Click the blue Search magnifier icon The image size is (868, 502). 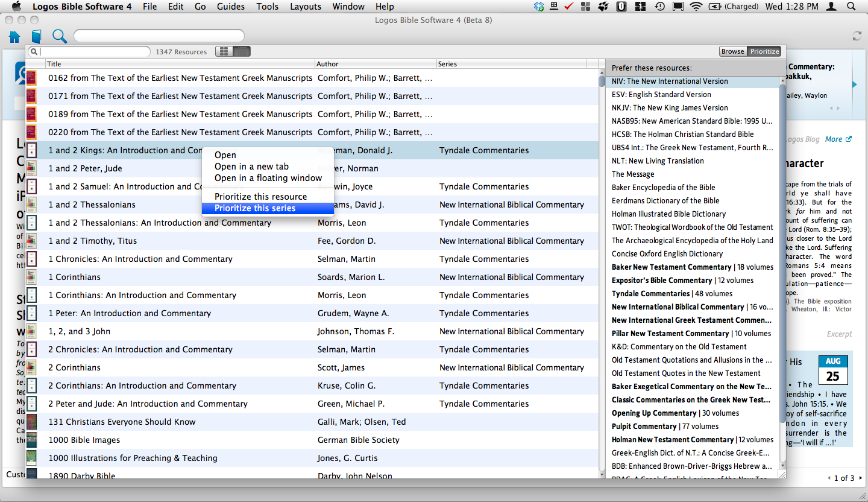tap(59, 36)
